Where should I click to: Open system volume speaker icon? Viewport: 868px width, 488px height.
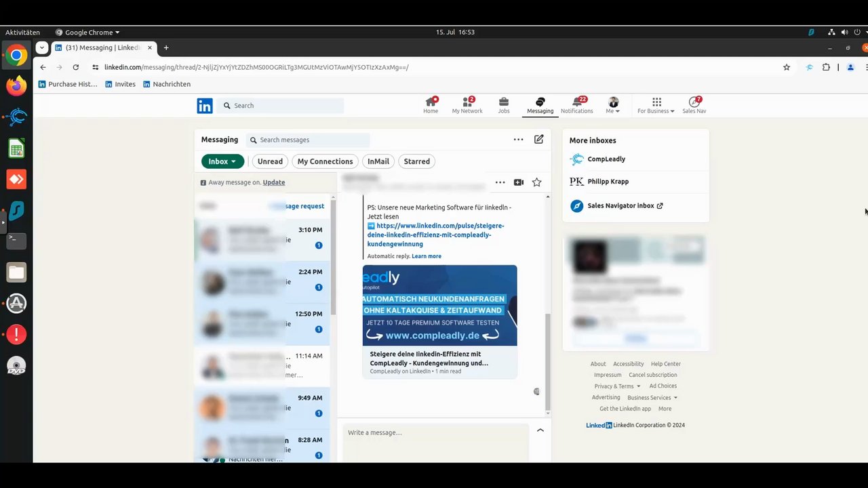(844, 32)
